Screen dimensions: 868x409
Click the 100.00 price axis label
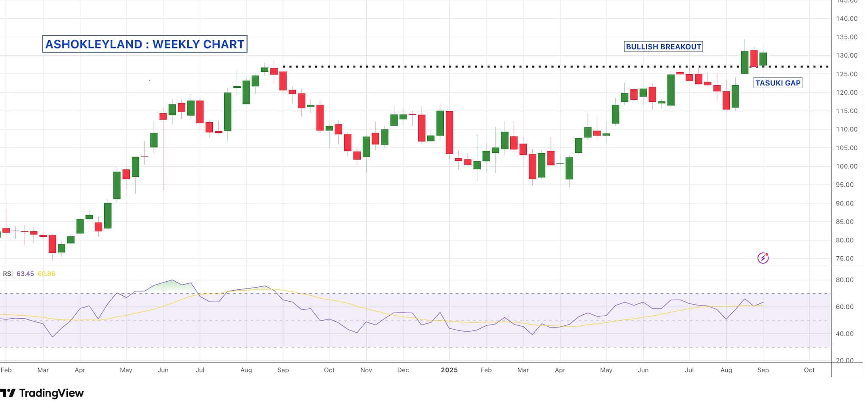pyautogui.click(x=846, y=166)
